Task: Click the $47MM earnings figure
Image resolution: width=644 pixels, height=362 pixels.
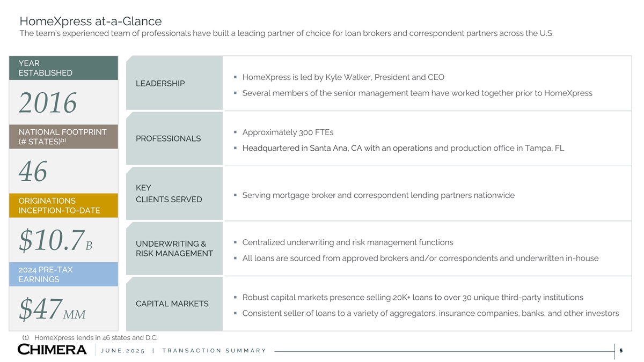Action: (52, 309)
